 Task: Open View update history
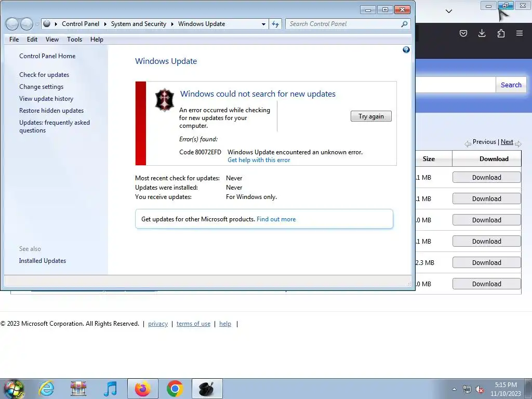tap(46, 99)
